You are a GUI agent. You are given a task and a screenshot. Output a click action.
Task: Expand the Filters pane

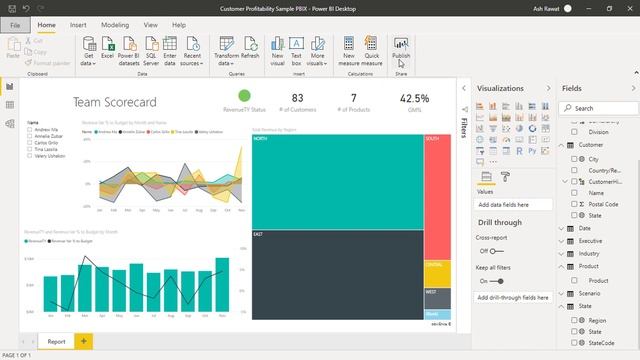(464, 88)
